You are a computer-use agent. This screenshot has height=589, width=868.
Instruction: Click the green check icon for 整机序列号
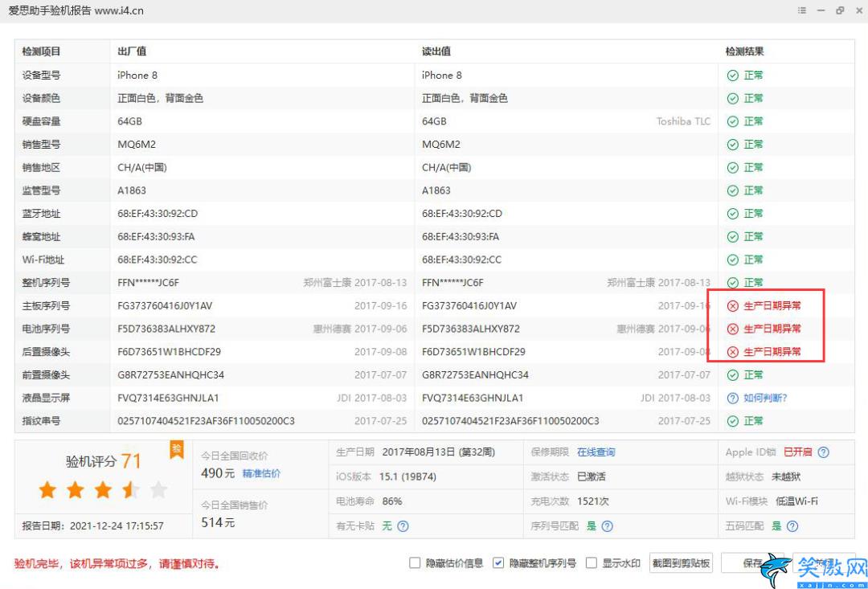733,283
